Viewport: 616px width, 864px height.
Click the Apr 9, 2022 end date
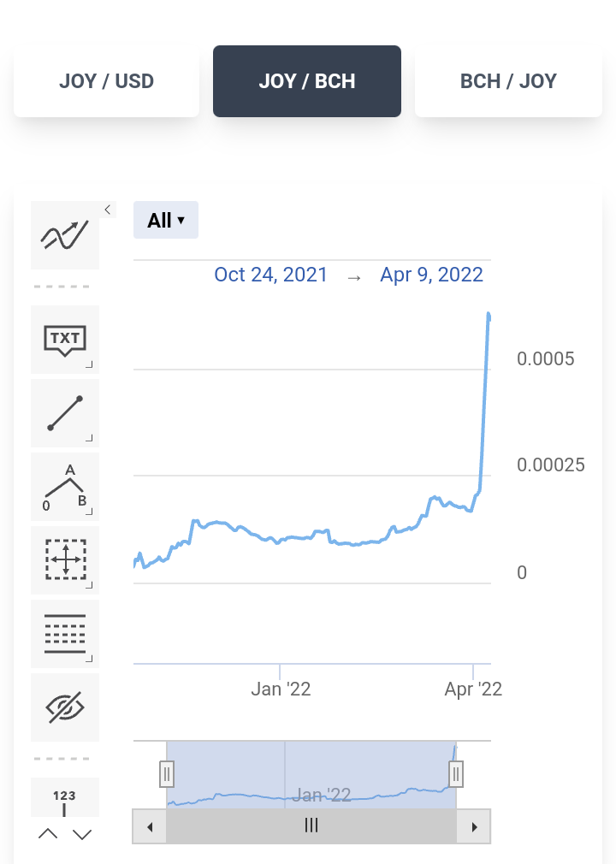tap(431, 275)
